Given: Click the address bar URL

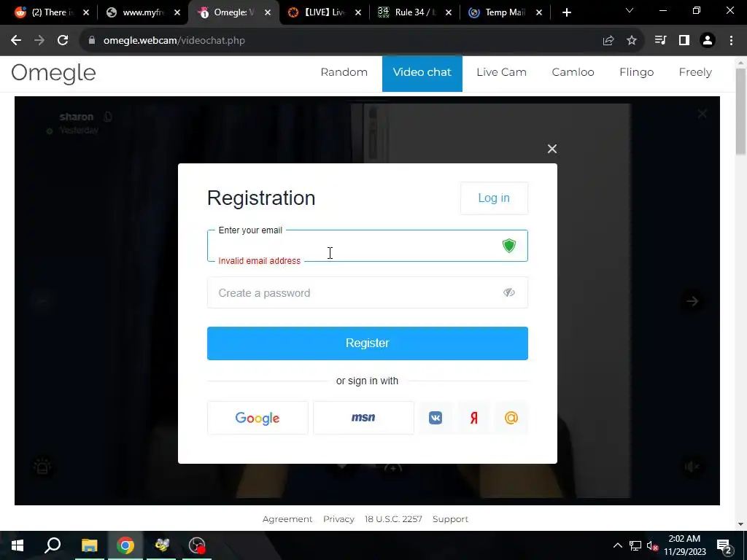Looking at the screenshot, I should pos(174,41).
